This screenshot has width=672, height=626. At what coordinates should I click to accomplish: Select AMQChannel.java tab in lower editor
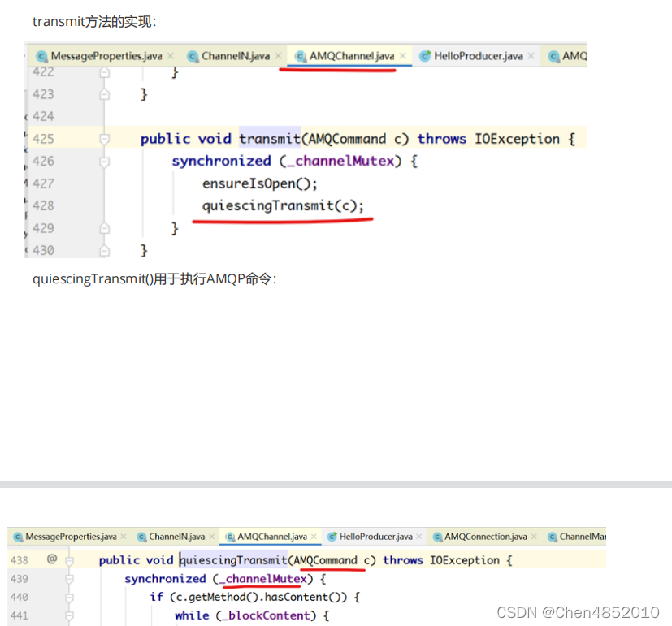[272, 537]
